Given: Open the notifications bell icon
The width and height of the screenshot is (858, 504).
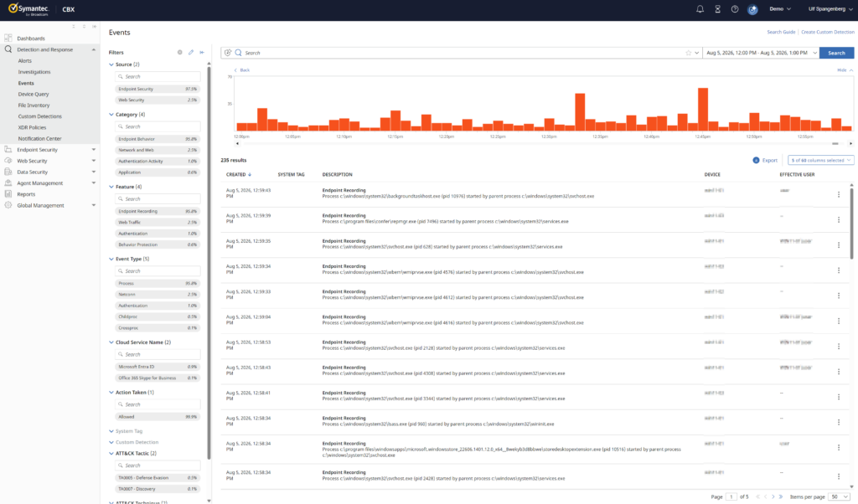Looking at the screenshot, I should click(700, 8).
